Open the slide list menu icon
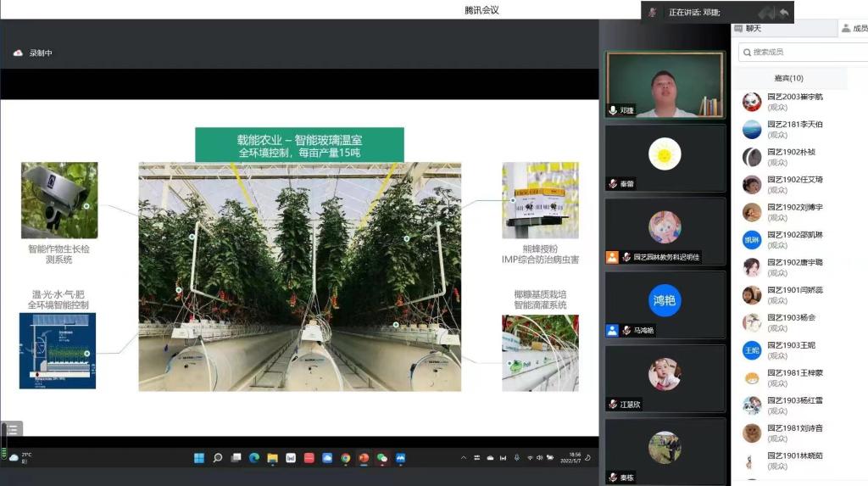Viewport: 868px width, 486px height. tap(14, 429)
